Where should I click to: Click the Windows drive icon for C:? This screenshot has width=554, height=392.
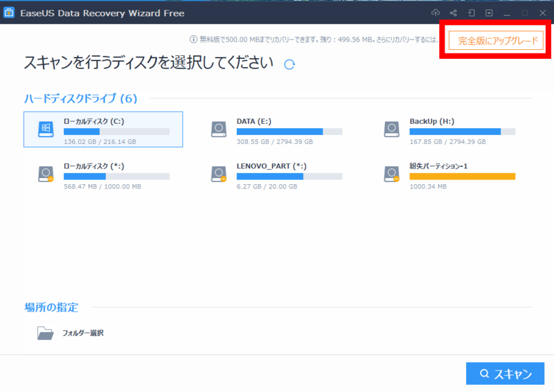coord(46,130)
